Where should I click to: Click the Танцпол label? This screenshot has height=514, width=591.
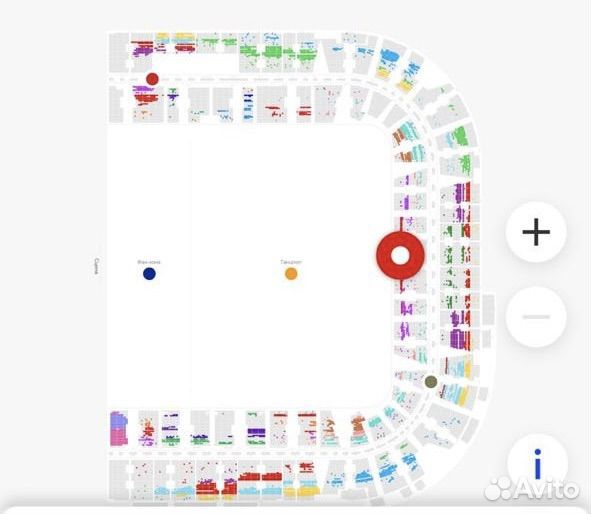pos(291,262)
